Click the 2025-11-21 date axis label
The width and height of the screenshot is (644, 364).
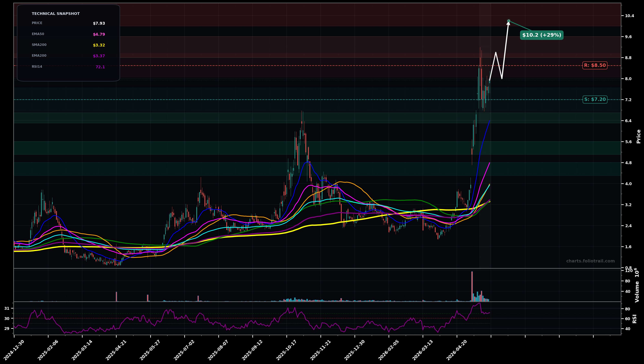pos(320,350)
